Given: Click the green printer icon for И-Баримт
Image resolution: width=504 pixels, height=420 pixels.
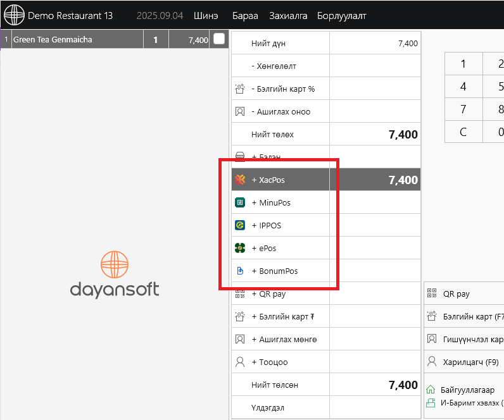Looking at the screenshot, I should point(431,403).
